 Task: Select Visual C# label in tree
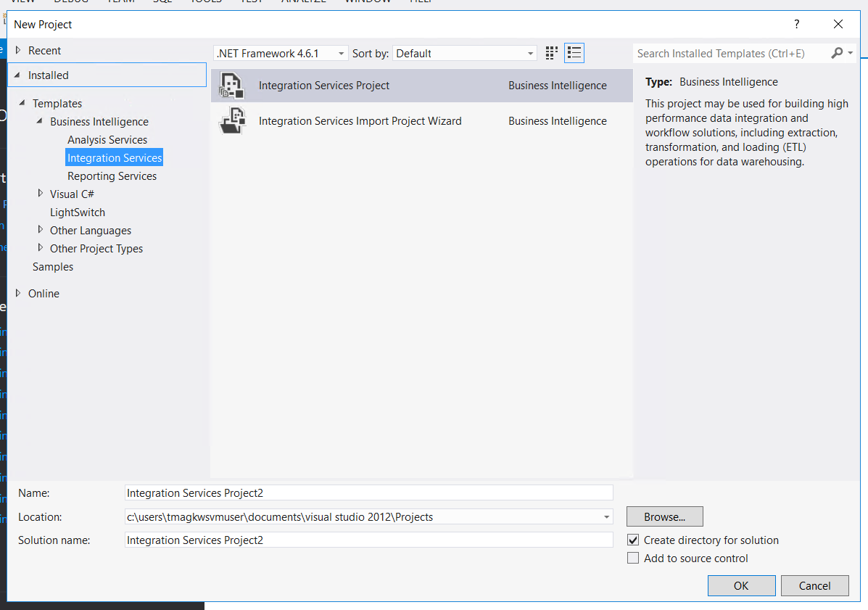pos(72,194)
